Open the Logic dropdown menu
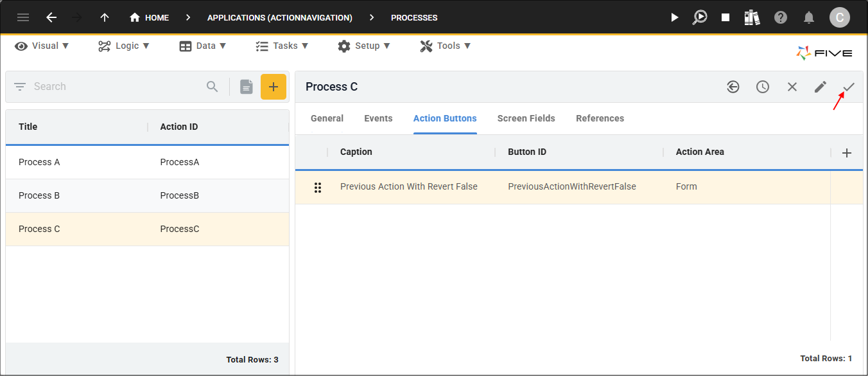This screenshot has height=376, width=868. (124, 46)
